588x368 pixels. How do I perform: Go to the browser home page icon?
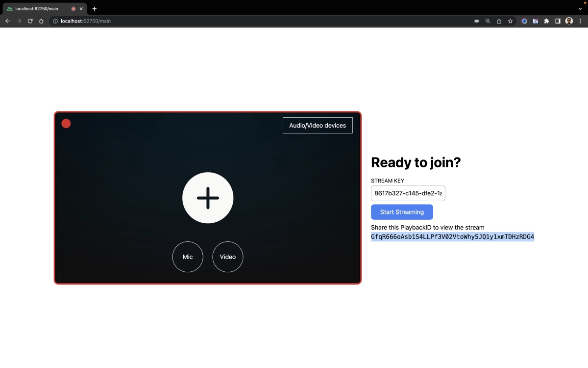coord(41,21)
